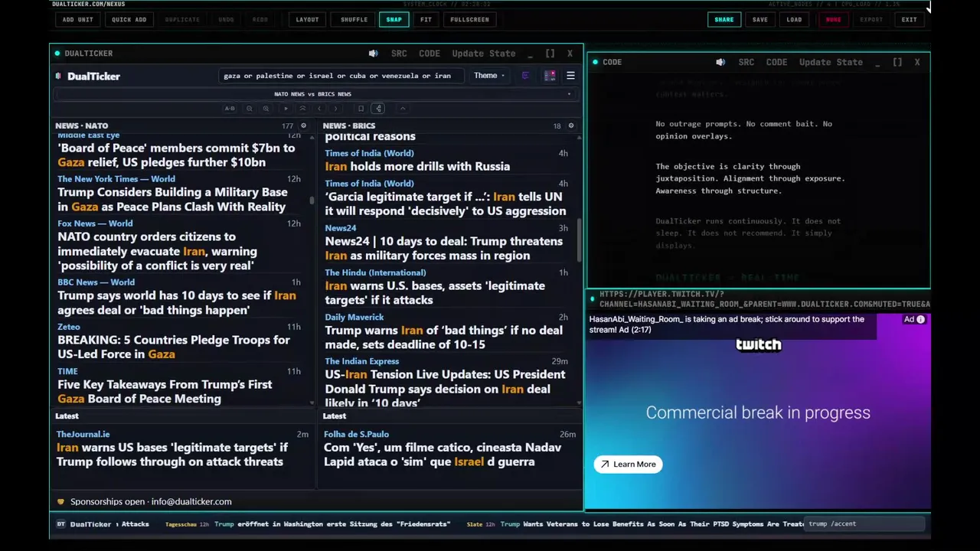The width and height of the screenshot is (980, 551).
Task: Click Update State in the DualTicker panel
Action: click(x=484, y=54)
